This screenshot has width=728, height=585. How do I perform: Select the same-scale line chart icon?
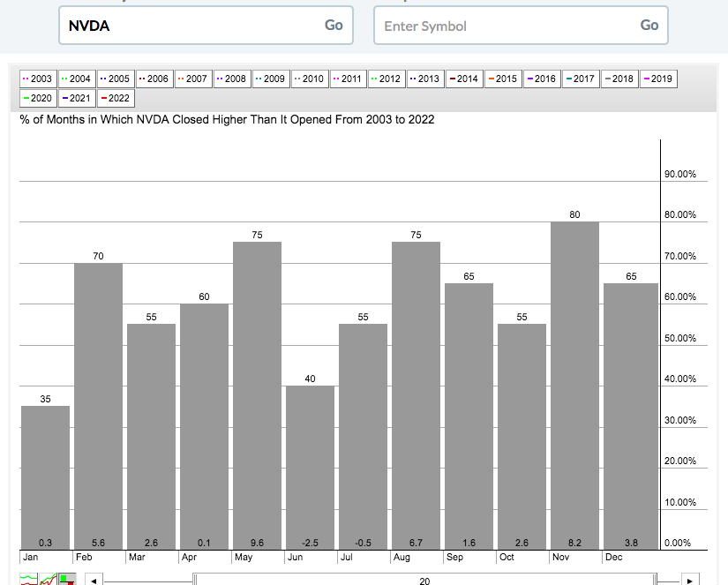pyautogui.click(x=48, y=579)
